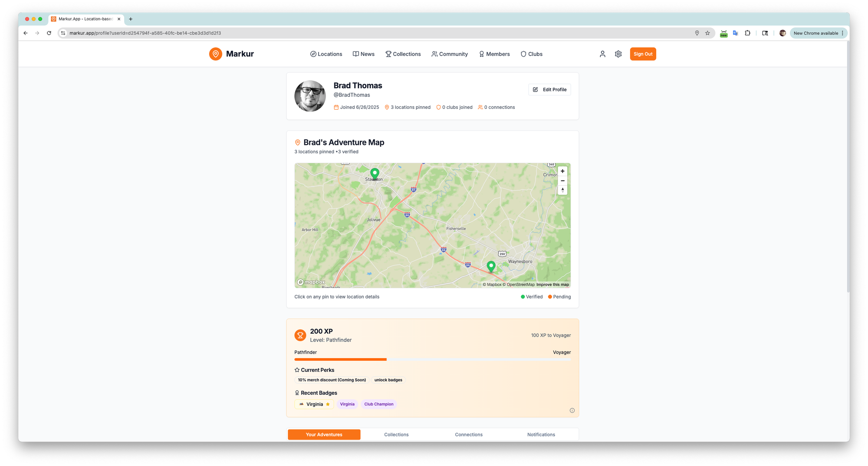Image resolution: width=868 pixels, height=466 pixels.
Task: Click the orange trophy XP icon
Action: (x=300, y=335)
